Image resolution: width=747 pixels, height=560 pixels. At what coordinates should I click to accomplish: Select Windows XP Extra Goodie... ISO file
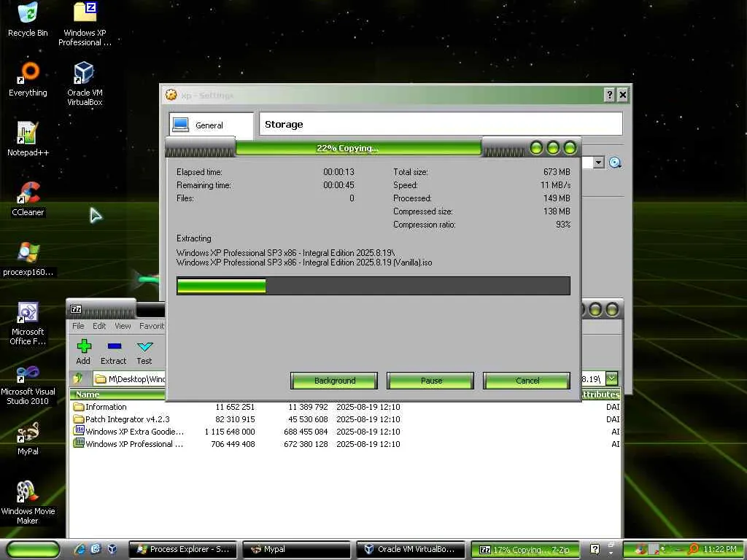345,432
